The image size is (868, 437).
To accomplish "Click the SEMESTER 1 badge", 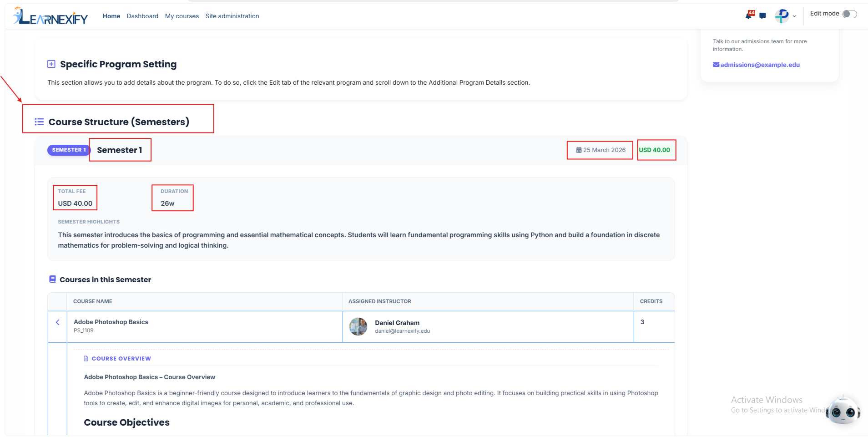I will pos(69,150).
